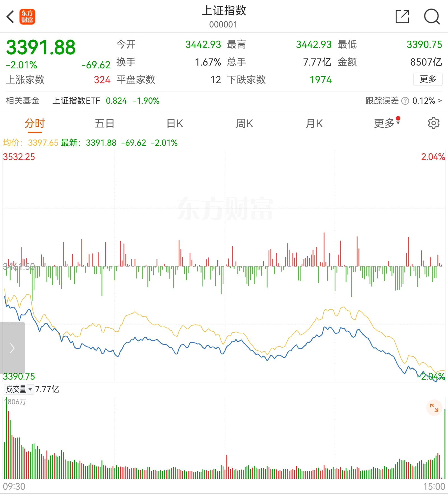Image resolution: width=448 pixels, height=497 pixels.
Task: Switch to the 五日 tab
Action: [x=104, y=123]
